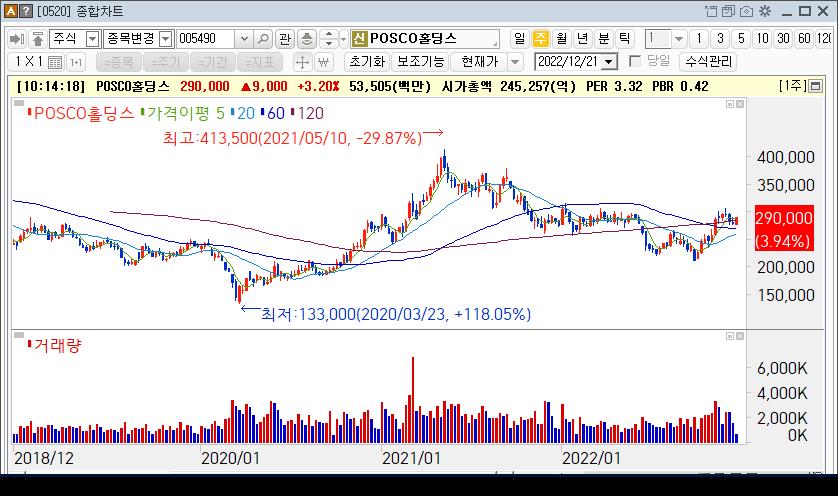Click the small gray handle at top-left of volume pane
Screen dimensions: 838x496
[x=19, y=335]
